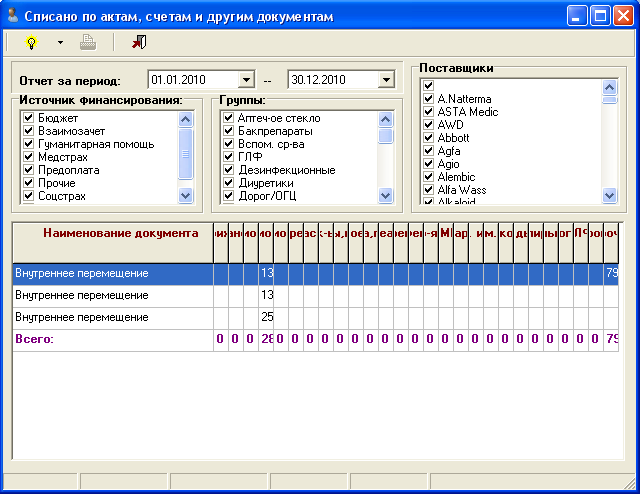The width and height of the screenshot is (640, 494).
Task: Toggle the Диуретики group checkbox
Action: point(229,183)
